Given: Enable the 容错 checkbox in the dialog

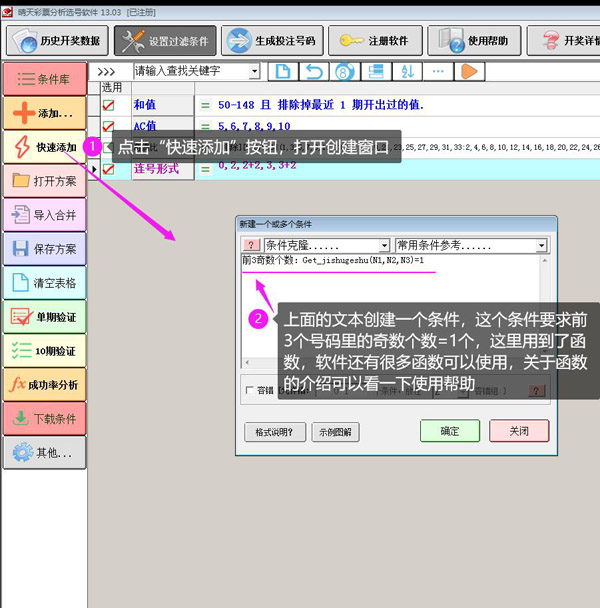Looking at the screenshot, I should click(x=250, y=391).
